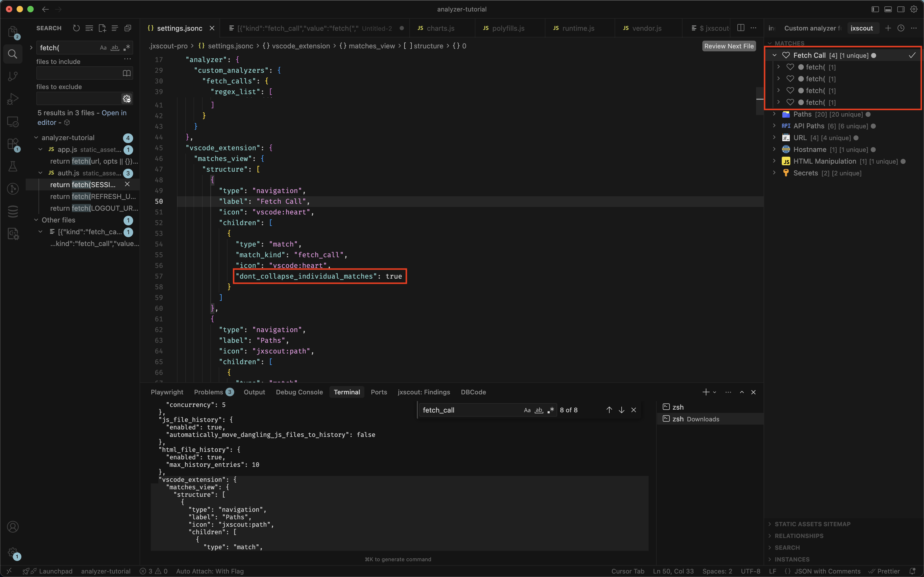Toggle search only in open editors
The height and width of the screenshot is (577, 924).
(127, 73)
